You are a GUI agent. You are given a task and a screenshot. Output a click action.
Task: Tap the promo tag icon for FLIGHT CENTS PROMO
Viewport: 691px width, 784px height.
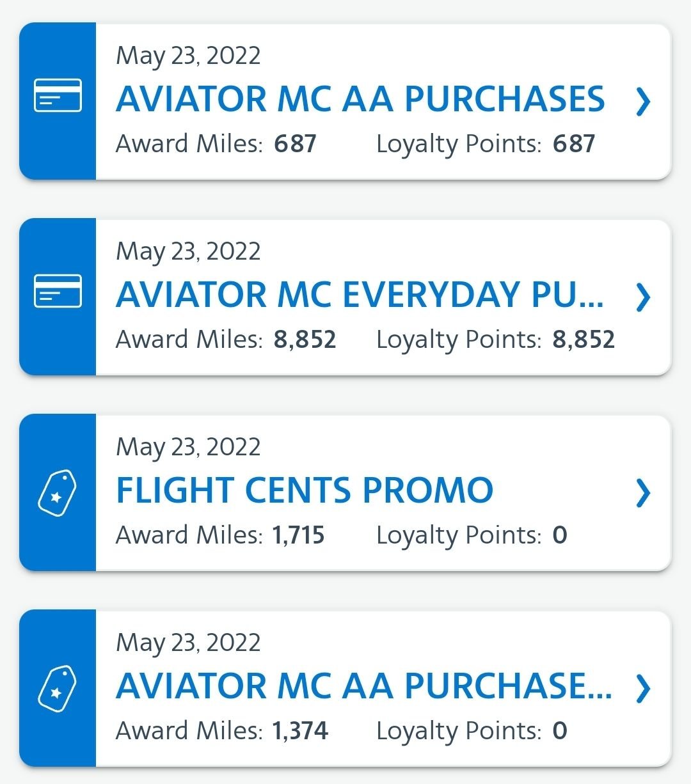[58, 492]
